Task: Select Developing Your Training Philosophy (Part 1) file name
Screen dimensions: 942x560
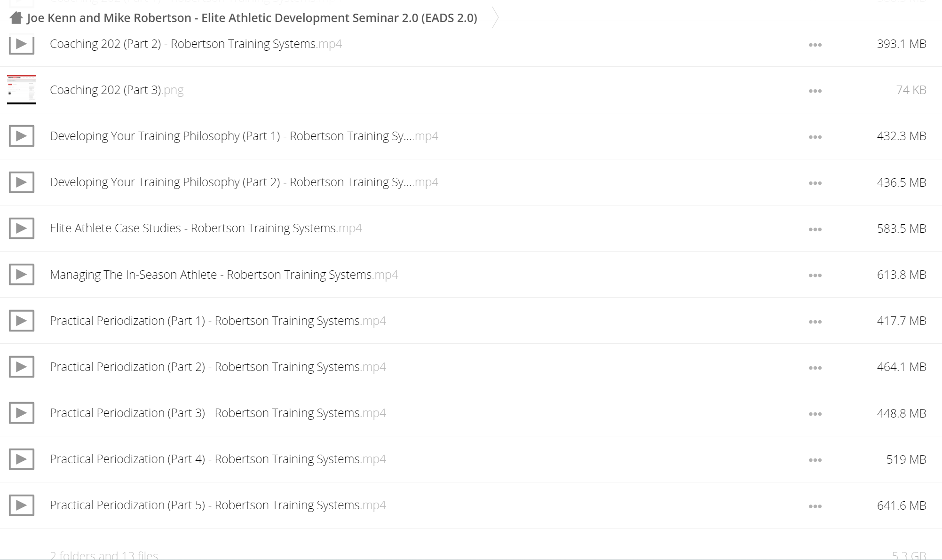Action: pyautogui.click(x=244, y=136)
